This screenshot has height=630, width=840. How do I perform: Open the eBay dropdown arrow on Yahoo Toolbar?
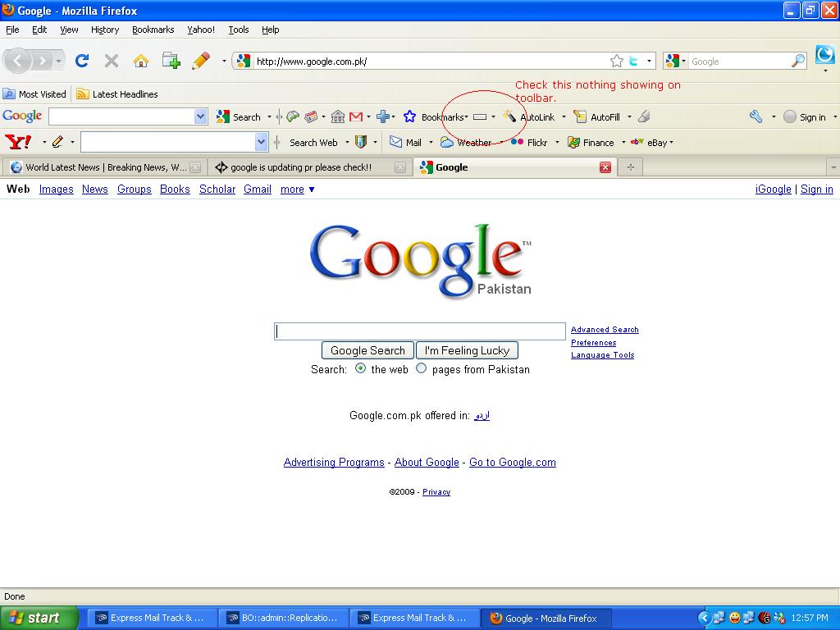(x=671, y=143)
